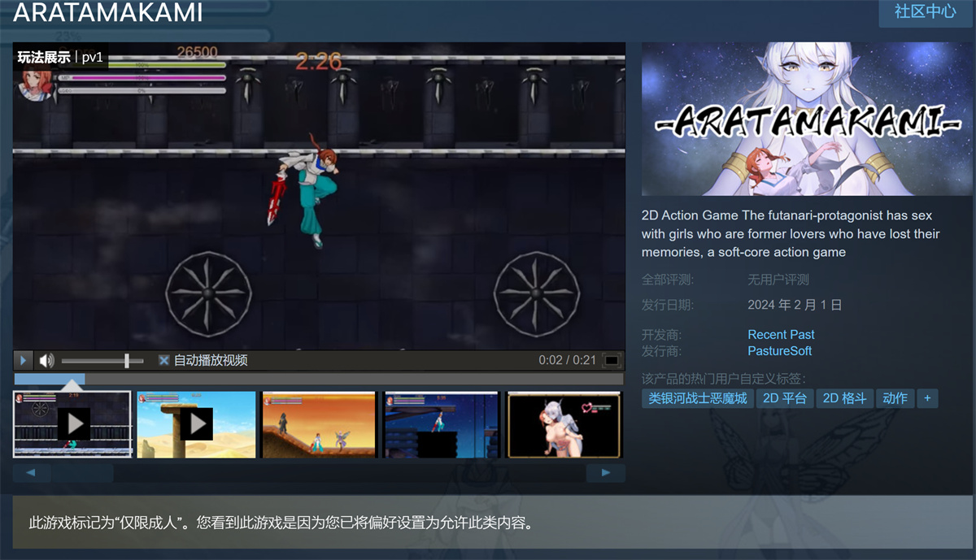This screenshot has height=560, width=976.
Task: Click the main video playback area
Action: click(319, 196)
